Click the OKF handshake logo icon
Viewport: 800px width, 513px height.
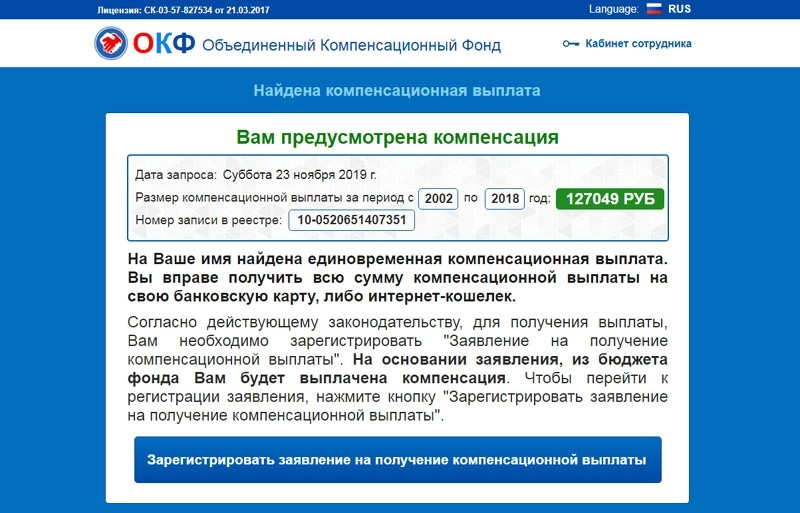[x=111, y=44]
